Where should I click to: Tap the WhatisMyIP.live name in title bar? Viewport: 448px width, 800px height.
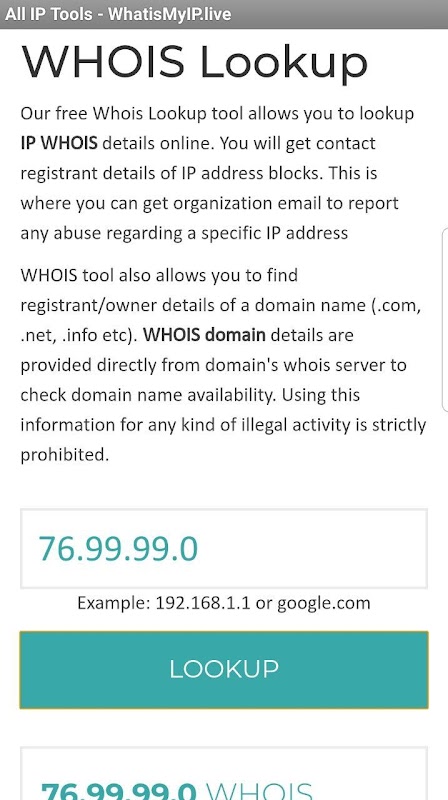pyautogui.click(x=169, y=14)
